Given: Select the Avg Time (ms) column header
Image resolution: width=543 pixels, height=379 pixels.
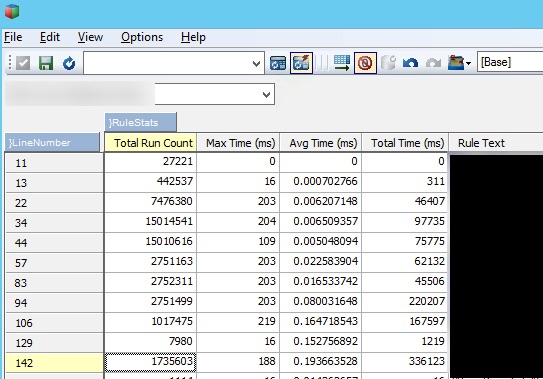Looking at the screenshot, I should click(321, 143).
